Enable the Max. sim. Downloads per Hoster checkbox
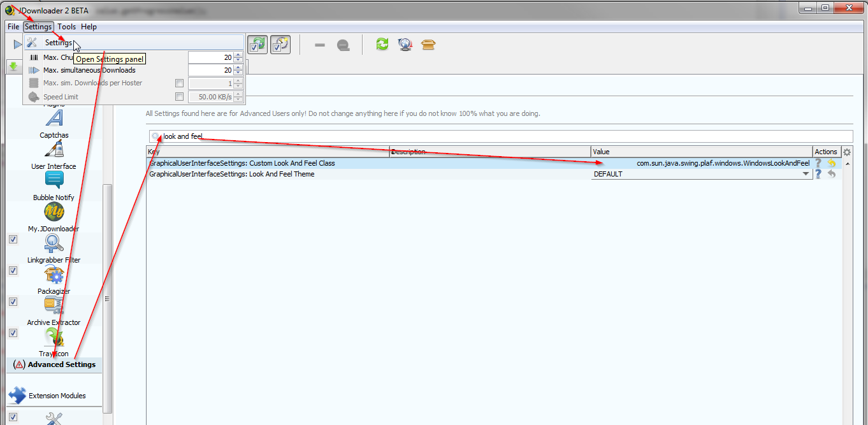Viewport: 868px width, 425px height. [179, 83]
